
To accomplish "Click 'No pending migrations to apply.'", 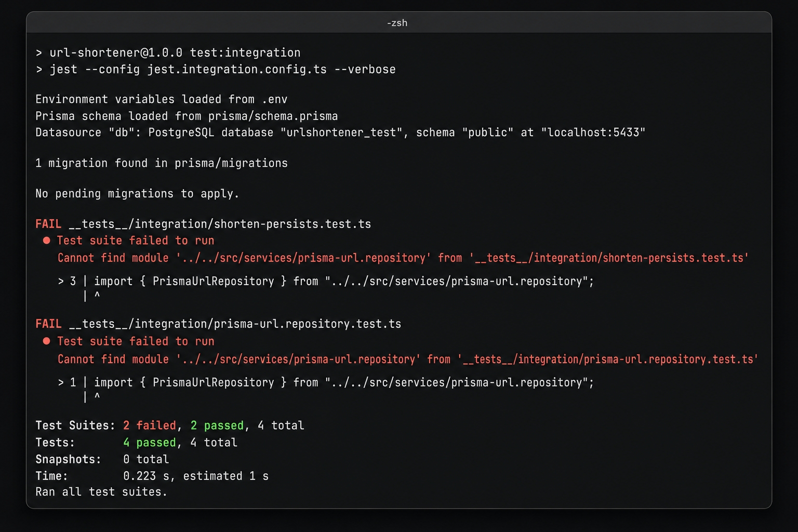I will [x=137, y=194].
